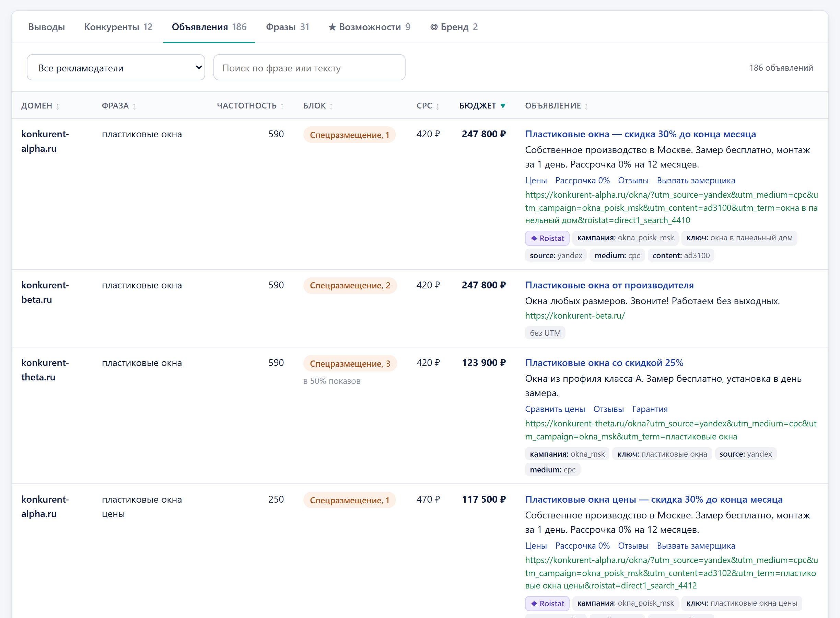The width and height of the screenshot is (840, 618).
Task: Go to the Возможности tab with star
Action: coord(369,27)
